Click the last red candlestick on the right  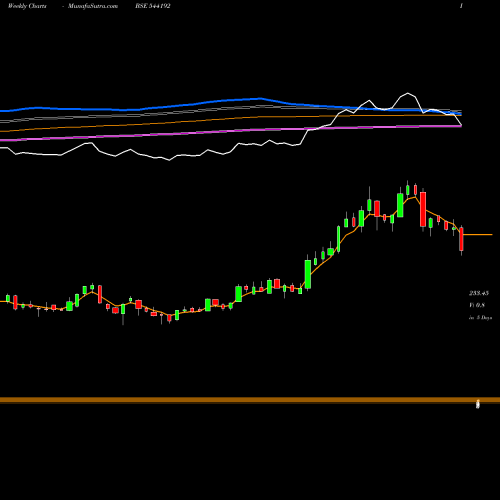click(461, 239)
